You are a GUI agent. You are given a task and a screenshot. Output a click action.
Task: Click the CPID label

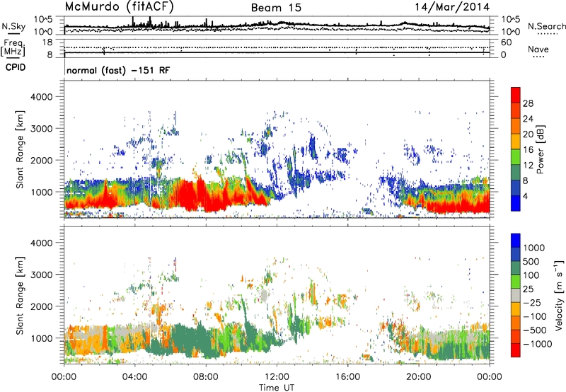pyautogui.click(x=16, y=67)
